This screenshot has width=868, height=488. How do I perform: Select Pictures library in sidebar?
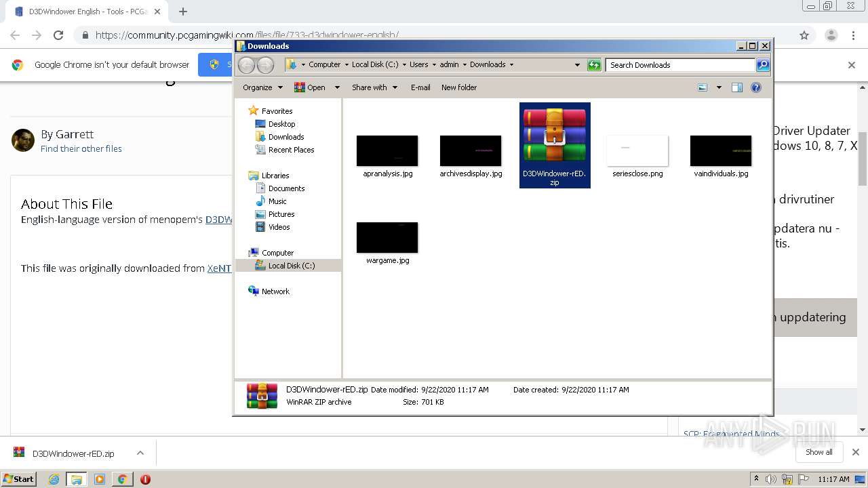(x=281, y=214)
